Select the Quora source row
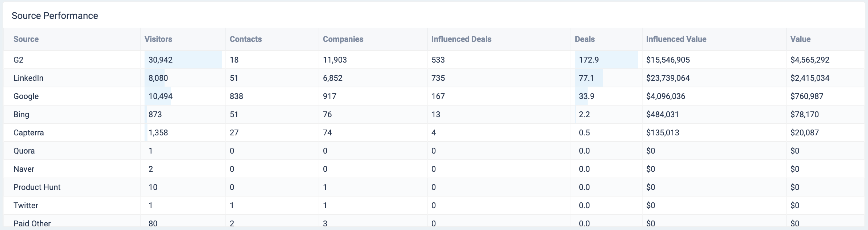 (24, 151)
